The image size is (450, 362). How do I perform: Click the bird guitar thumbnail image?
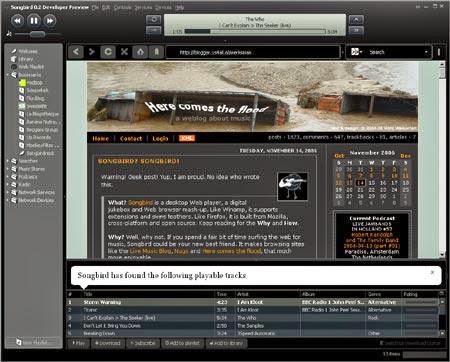pyautogui.click(x=292, y=186)
